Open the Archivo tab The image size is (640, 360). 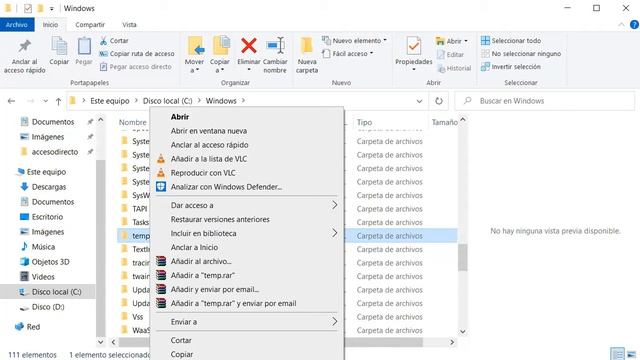point(16,24)
